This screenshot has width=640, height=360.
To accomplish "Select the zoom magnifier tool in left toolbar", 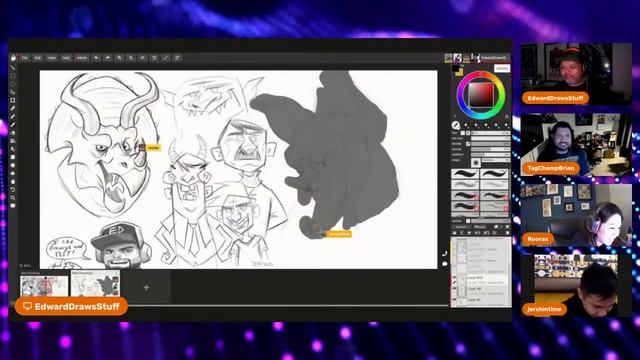I will click(x=13, y=198).
